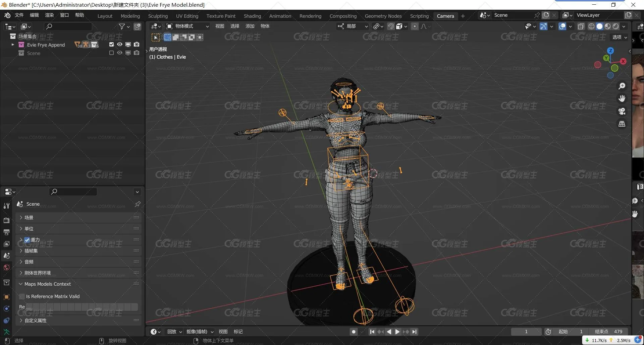
Task: Expand the 插帧集 keying sets panel
Action: [78, 251]
